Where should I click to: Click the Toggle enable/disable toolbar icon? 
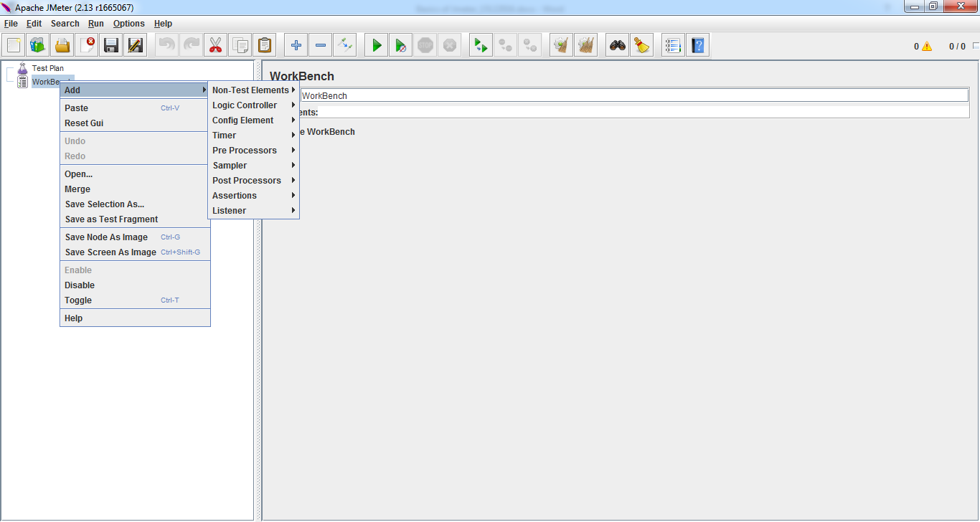pyautogui.click(x=344, y=46)
